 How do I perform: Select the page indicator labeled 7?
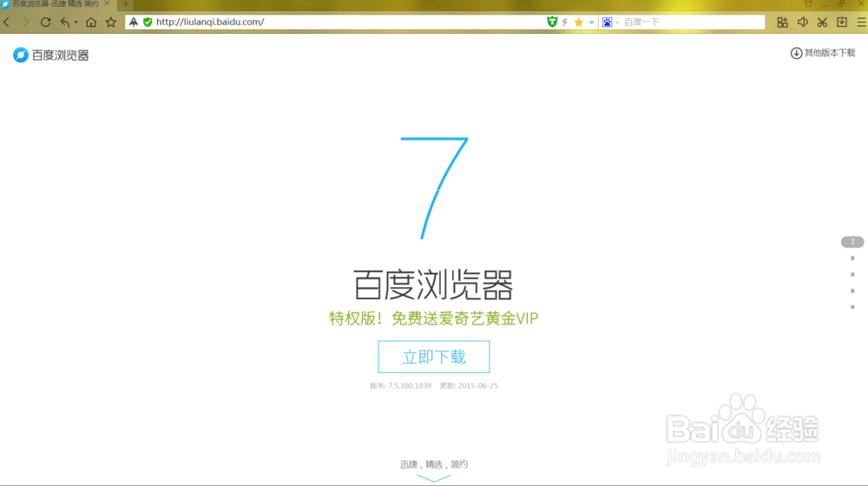pos(852,242)
